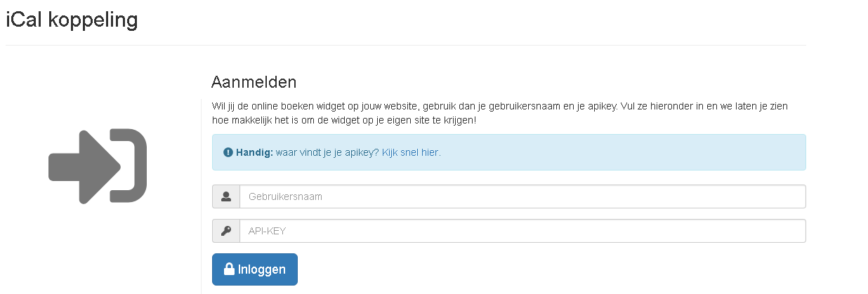Click the far right end of Gebruikersnaam field
Viewport: 868px width, 294px height.
pos(797,197)
